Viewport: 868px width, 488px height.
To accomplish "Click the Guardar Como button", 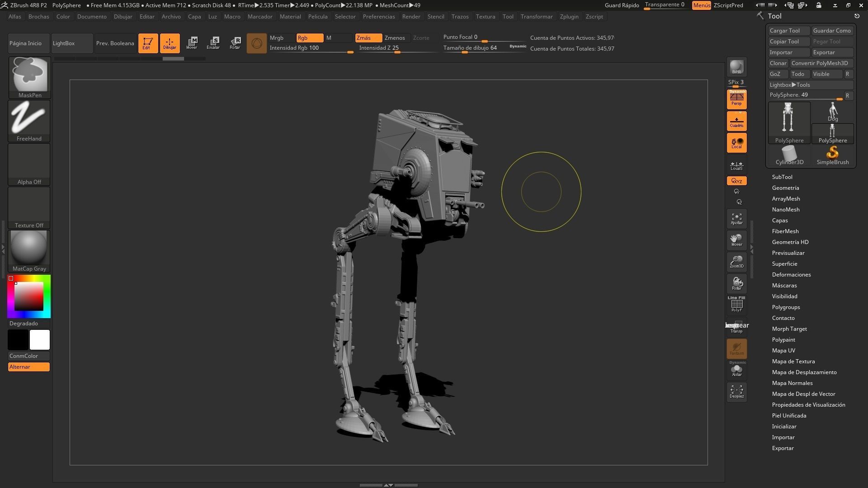I will pos(833,31).
